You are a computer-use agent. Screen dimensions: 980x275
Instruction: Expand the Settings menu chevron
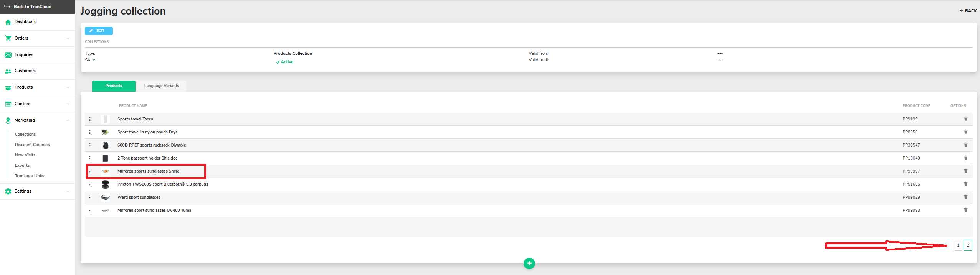[68, 191]
